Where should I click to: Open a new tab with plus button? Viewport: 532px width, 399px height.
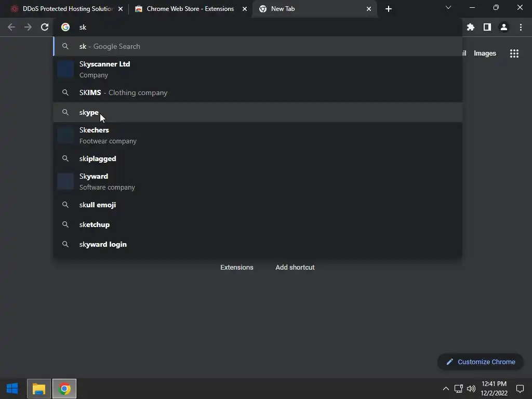tap(389, 9)
